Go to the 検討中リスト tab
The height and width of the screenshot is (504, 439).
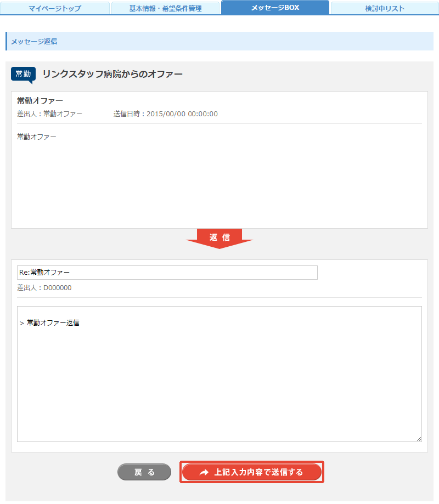[385, 8]
